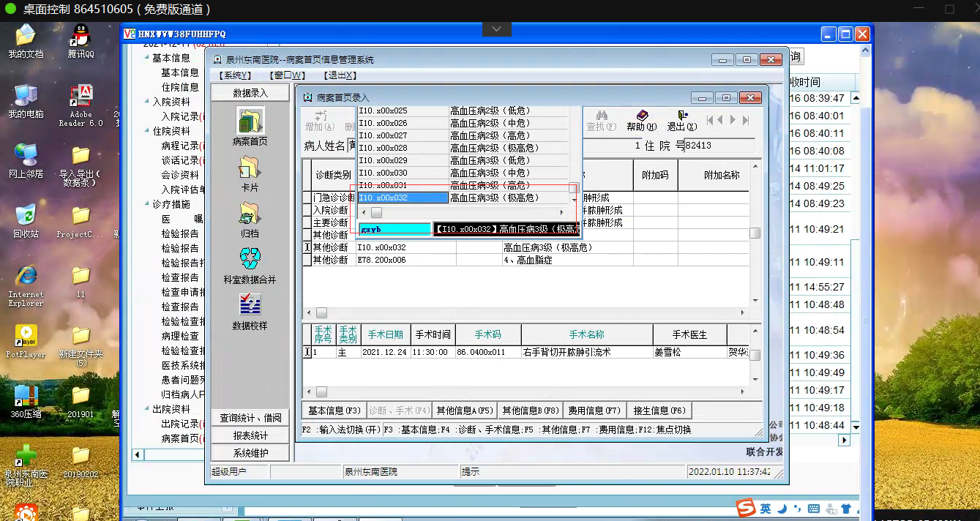Click the 查找(F) binoculars icon
The width and height of the screenshot is (980, 521).
[x=602, y=116]
